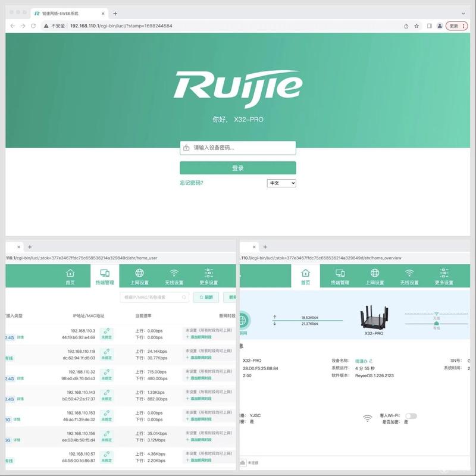
Task: Focus the IP/MAC/name search field
Action: [155, 297]
